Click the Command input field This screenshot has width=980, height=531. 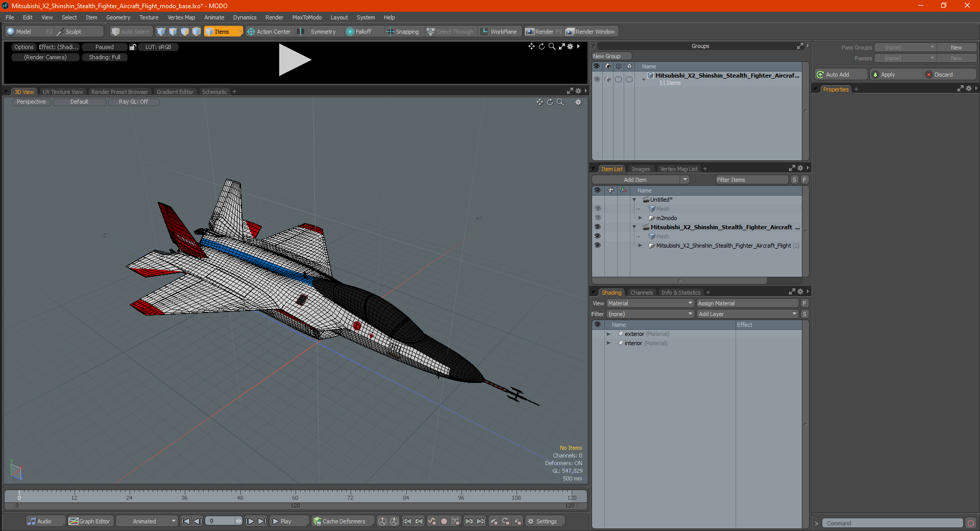point(893,523)
